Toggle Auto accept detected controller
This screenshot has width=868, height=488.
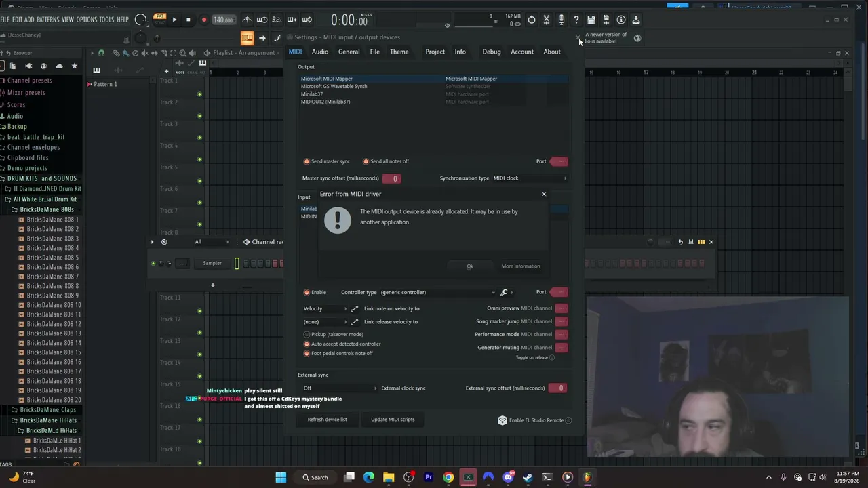point(342,344)
